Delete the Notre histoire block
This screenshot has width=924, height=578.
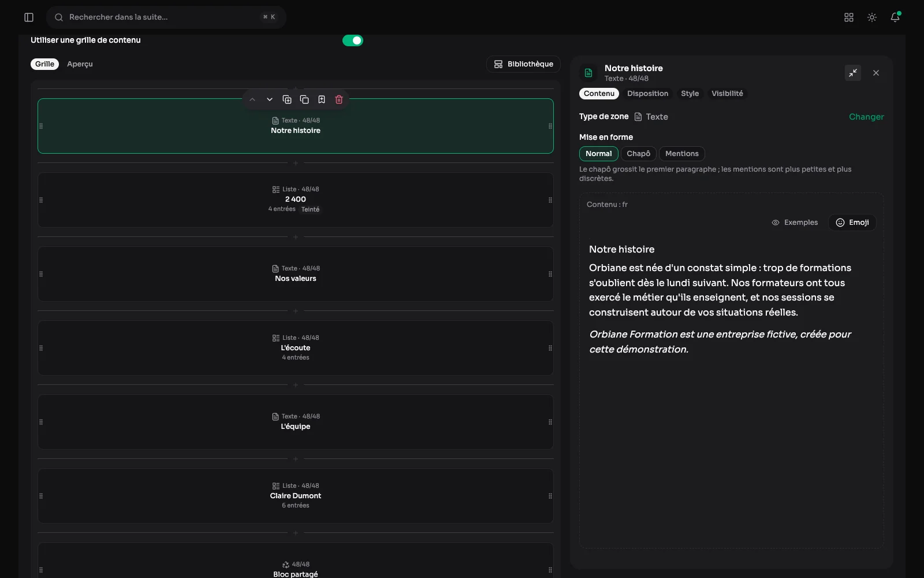339,99
